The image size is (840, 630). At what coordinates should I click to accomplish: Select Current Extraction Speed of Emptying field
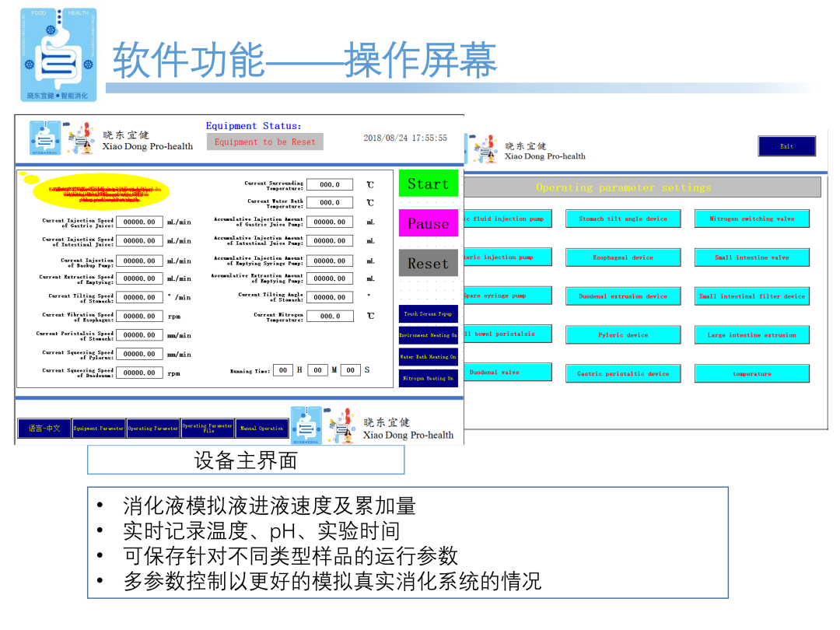pyautogui.click(x=139, y=278)
